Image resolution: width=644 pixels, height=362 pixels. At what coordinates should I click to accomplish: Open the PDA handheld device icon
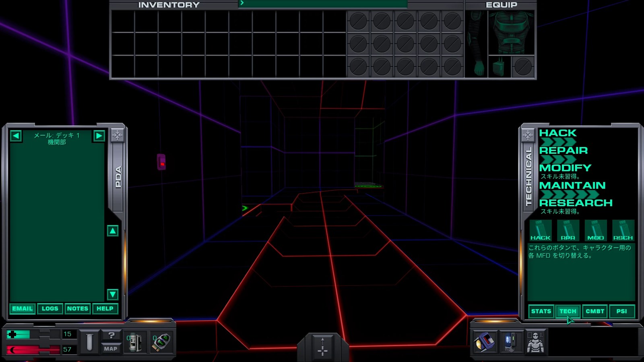tap(510, 342)
